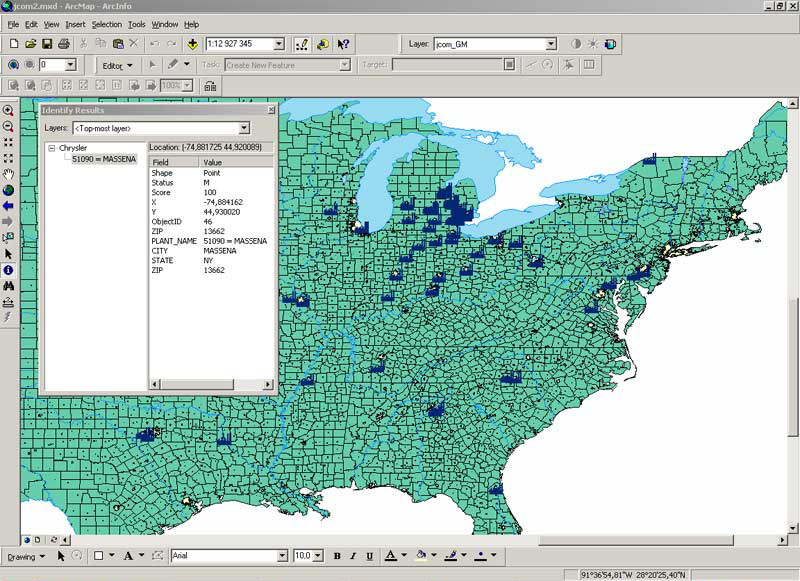Open the Identify Layers dropdown
Image resolution: width=800 pixels, height=581 pixels.
click(244, 128)
